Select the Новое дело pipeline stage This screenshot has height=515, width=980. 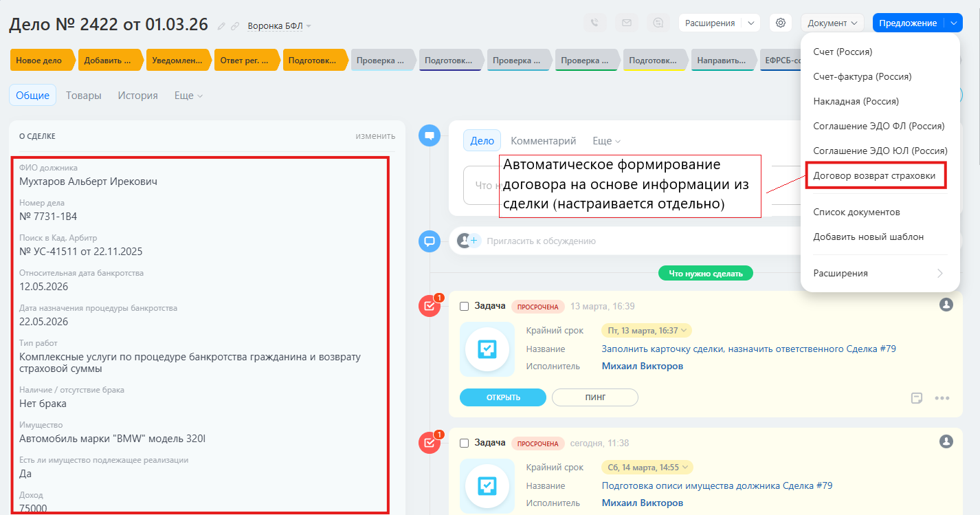[40, 61]
